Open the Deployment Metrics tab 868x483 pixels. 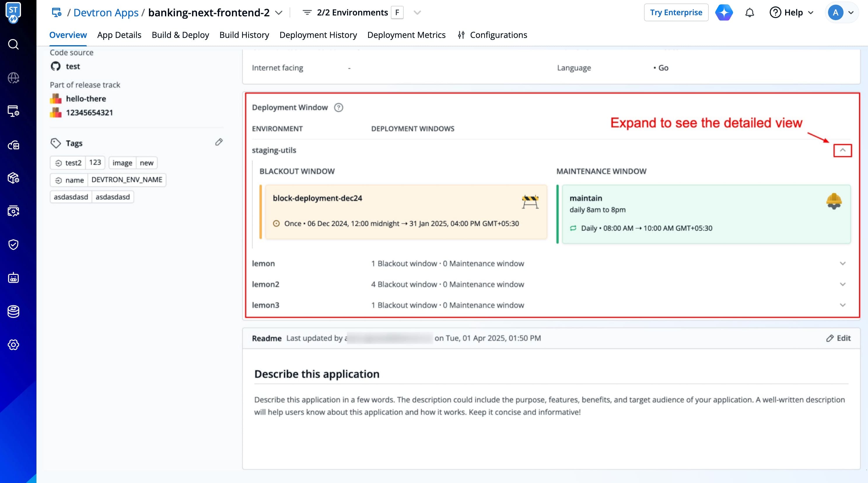406,35
